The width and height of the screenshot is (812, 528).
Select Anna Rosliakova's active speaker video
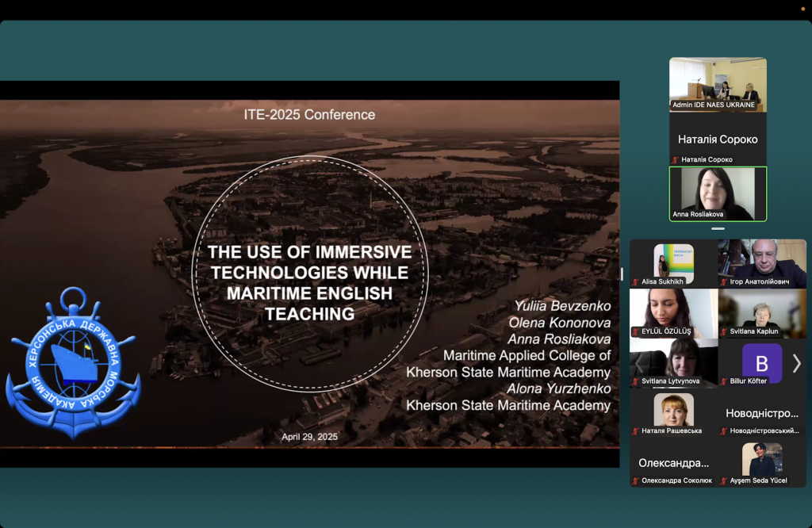click(718, 194)
